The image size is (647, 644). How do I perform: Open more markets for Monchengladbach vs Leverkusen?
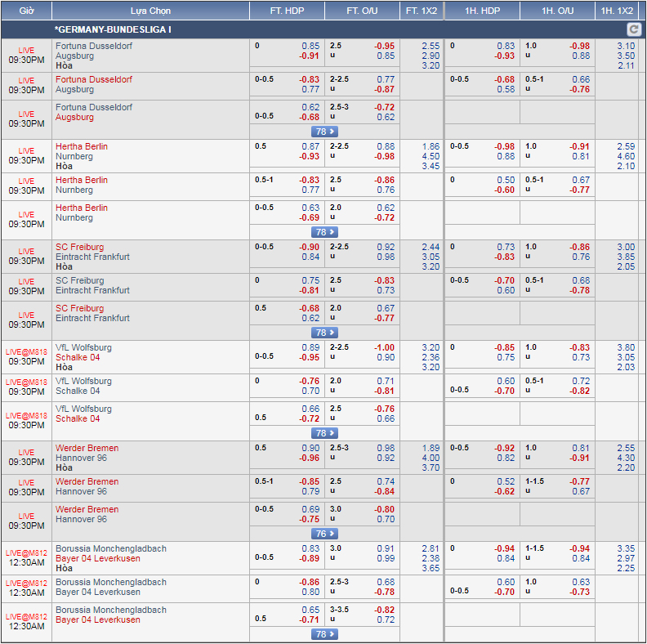click(324, 634)
